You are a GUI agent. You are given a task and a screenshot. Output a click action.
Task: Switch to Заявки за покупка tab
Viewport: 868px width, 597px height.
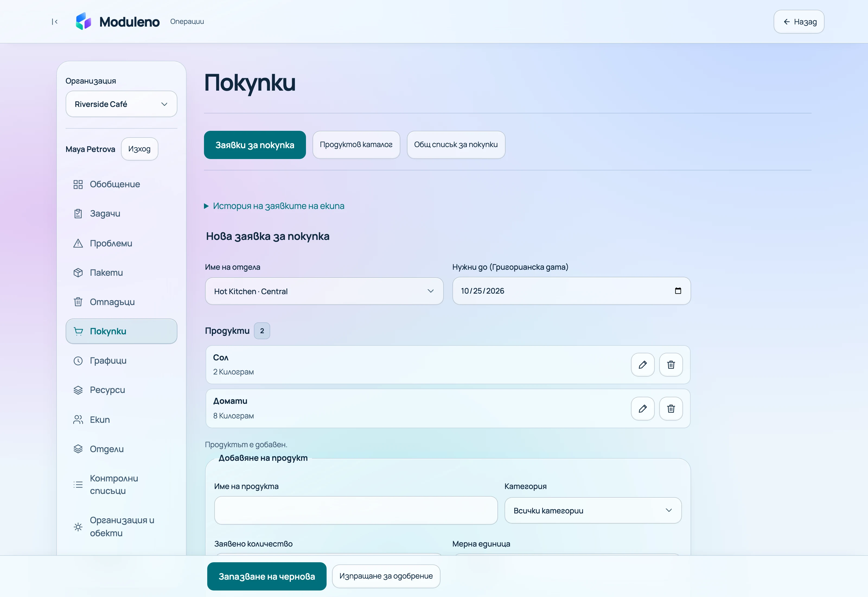[255, 145]
